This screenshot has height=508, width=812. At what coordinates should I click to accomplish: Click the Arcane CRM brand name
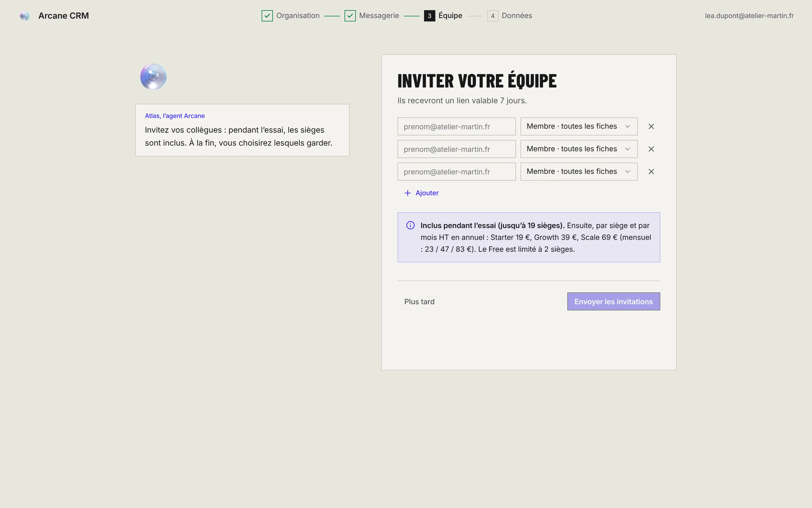point(63,16)
